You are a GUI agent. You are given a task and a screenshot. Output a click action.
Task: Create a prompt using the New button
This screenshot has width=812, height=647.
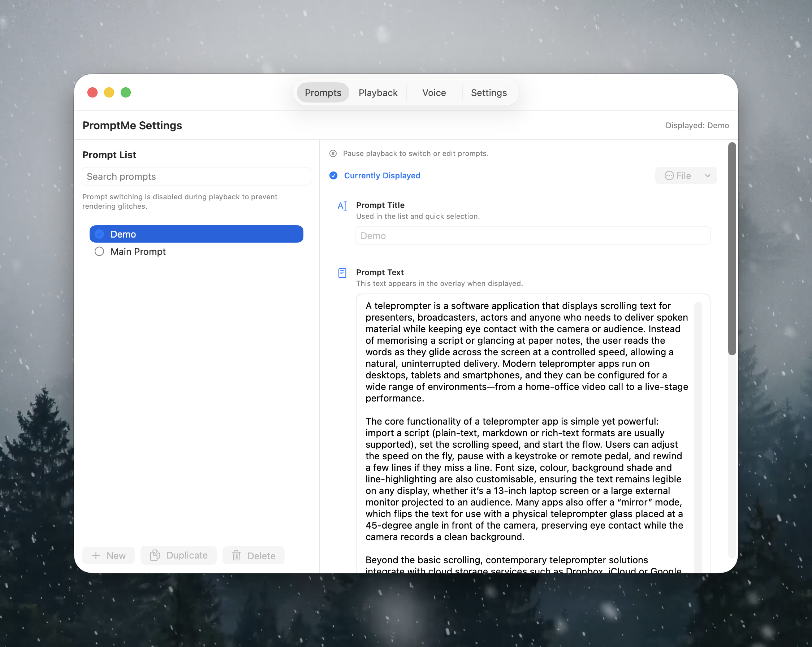coord(108,555)
